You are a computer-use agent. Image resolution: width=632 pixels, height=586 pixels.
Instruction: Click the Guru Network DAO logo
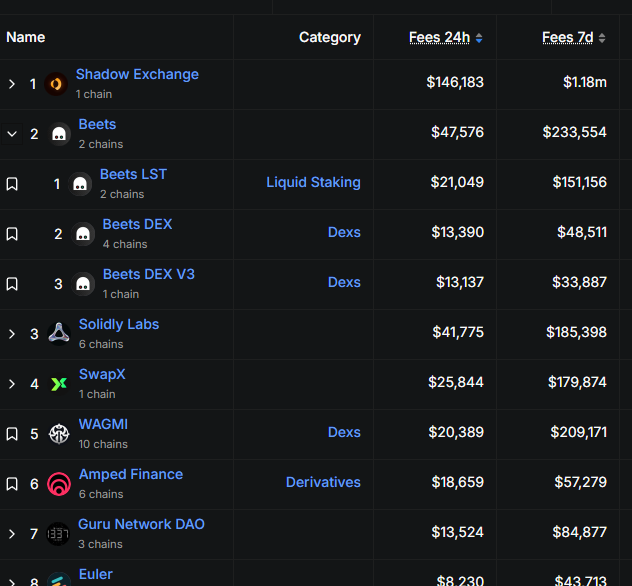(58, 534)
